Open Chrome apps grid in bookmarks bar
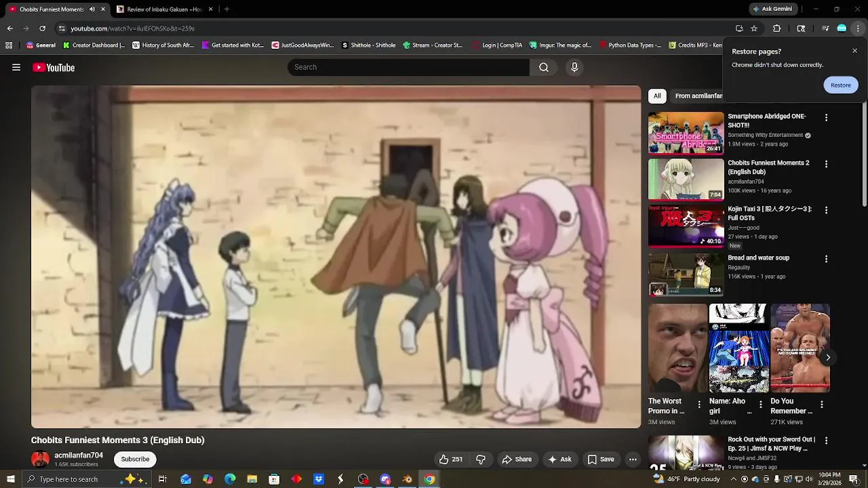 (9, 45)
